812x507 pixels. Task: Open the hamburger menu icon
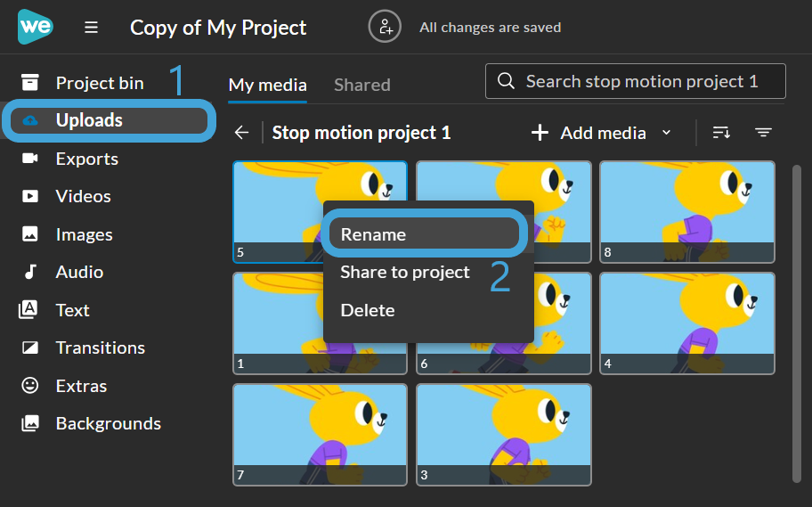click(x=91, y=27)
